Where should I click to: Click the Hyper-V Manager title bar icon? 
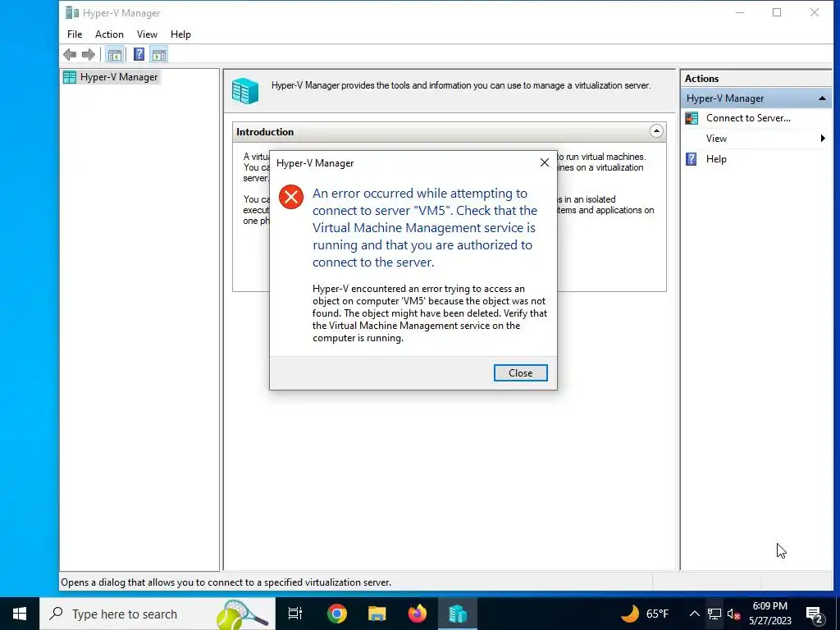(72, 12)
